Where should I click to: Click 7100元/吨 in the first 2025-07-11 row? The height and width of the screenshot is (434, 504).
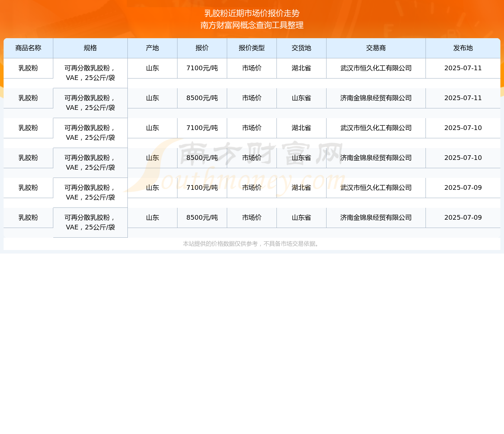[202, 68]
